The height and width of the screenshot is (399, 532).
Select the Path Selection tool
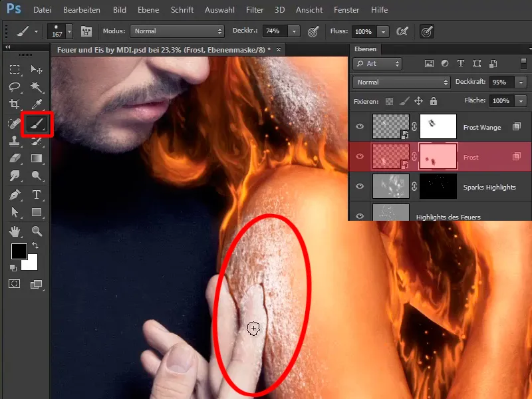(x=15, y=212)
